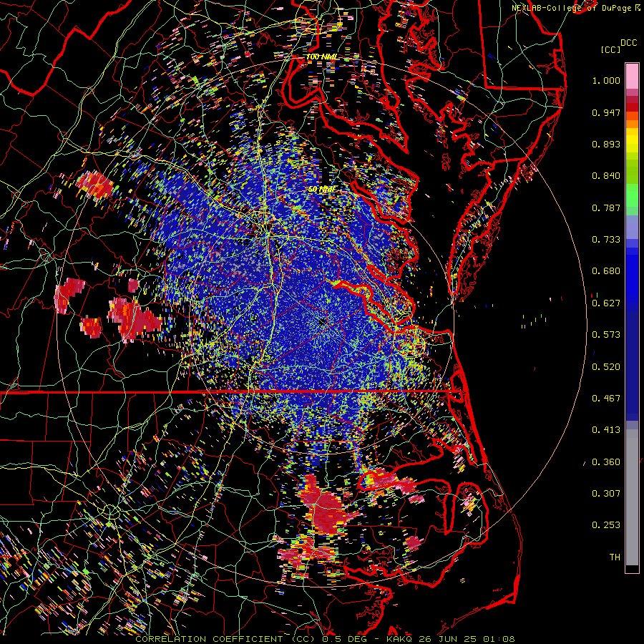
Task: Click the 100 NMI range ring label
Action: (321, 57)
